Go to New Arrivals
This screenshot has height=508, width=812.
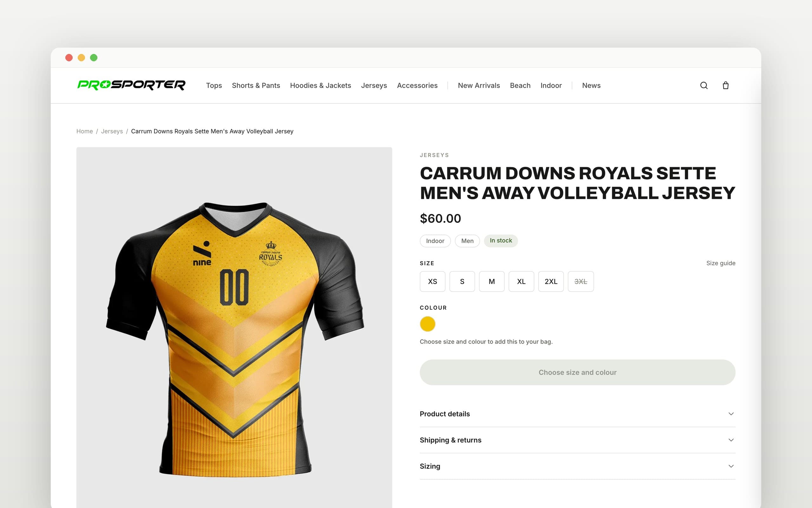479,85
